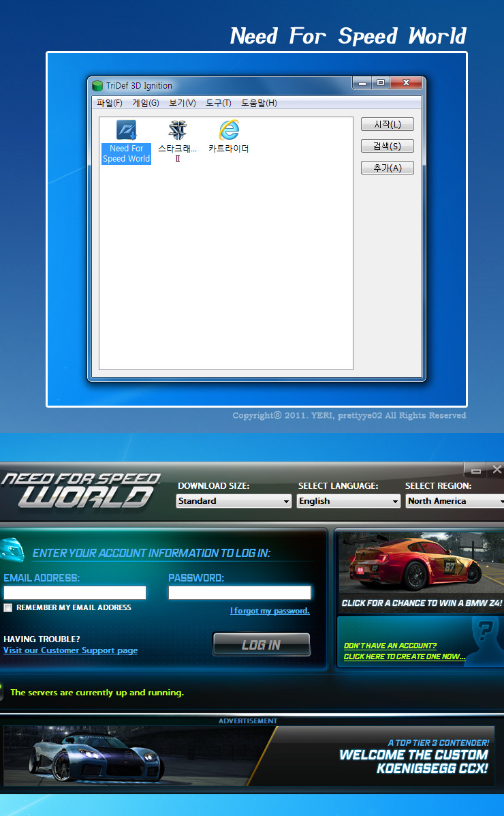The image size is (504, 816).
Task: Open the Koenigsegg CCX advertisement banner
Action: (x=249, y=755)
